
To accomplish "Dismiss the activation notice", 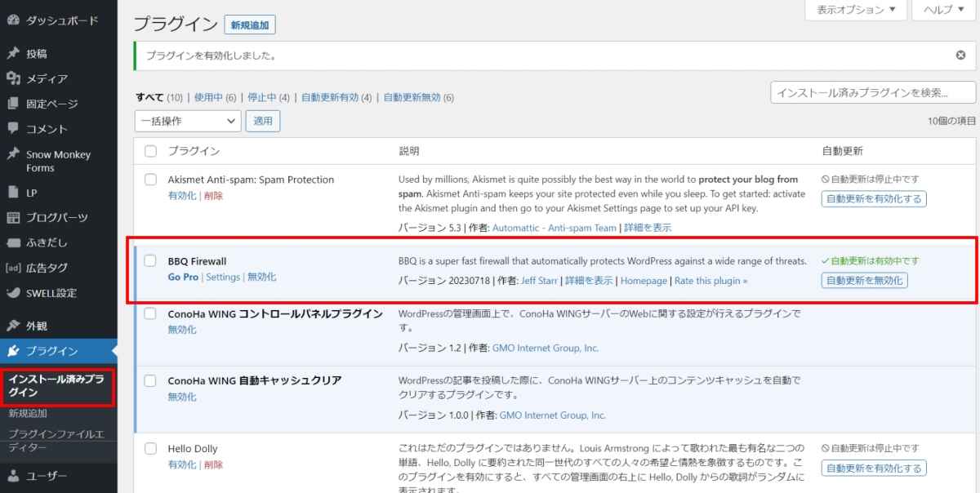I will point(960,55).
